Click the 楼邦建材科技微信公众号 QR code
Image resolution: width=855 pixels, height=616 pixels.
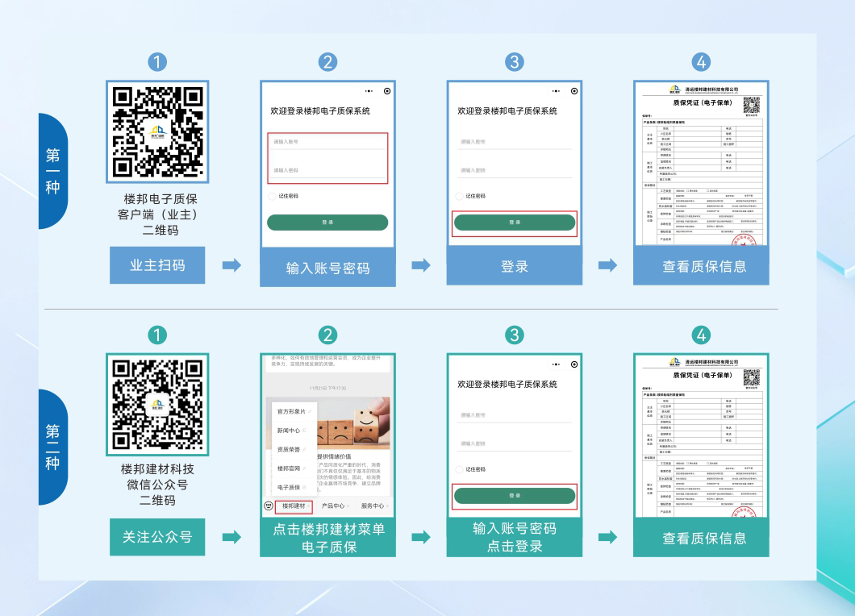[157, 405]
